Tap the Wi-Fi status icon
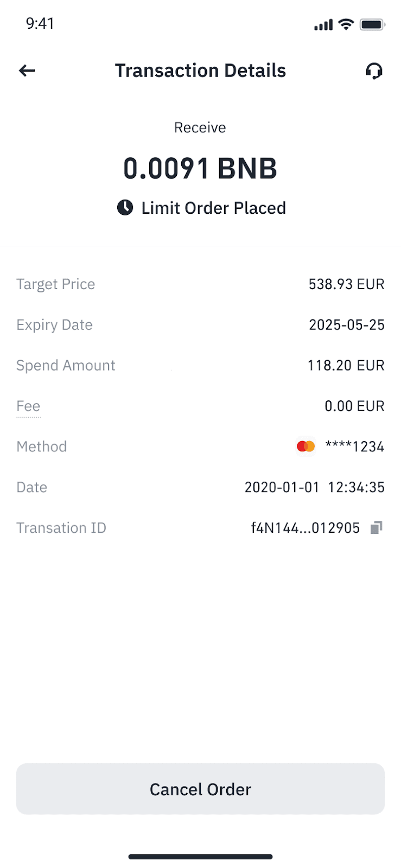 click(x=346, y=24)
